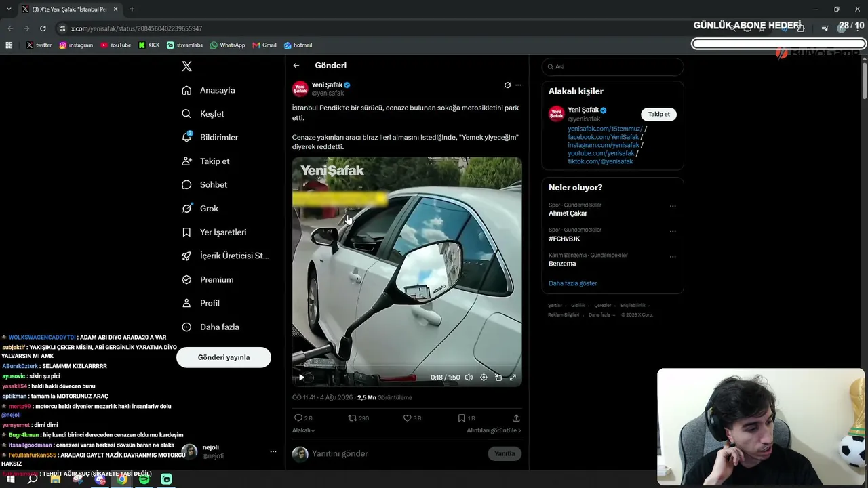Open the KICK bookmark
Viewport: 868px width, 488px height.
pos(149,45)
